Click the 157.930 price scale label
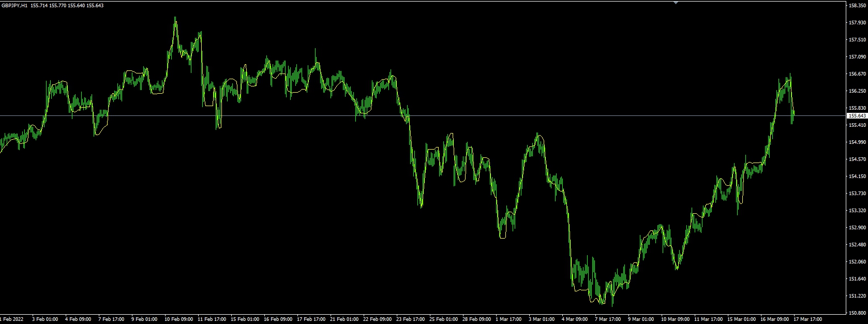The height and width of the screenshot is (324, 868). 858,23
